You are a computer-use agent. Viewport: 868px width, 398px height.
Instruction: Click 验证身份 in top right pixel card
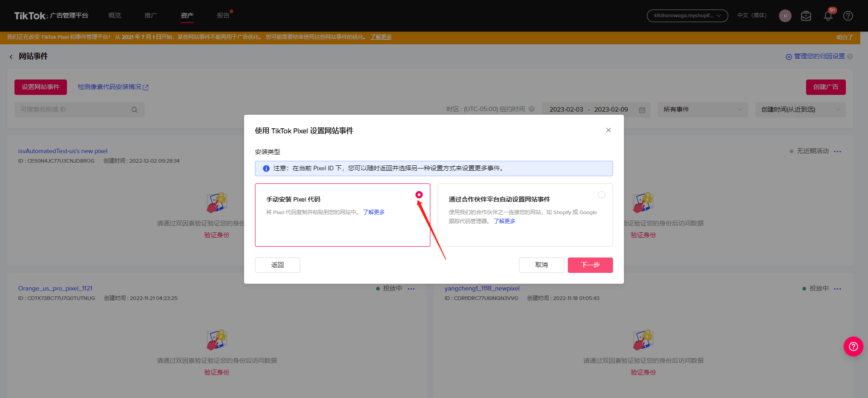(643, 235)
